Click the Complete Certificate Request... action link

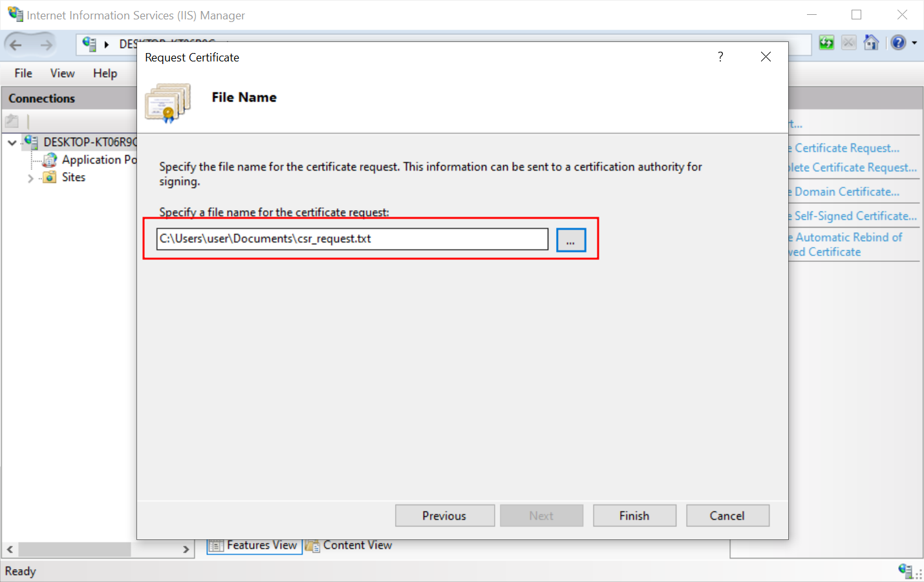tap(852, 167)
